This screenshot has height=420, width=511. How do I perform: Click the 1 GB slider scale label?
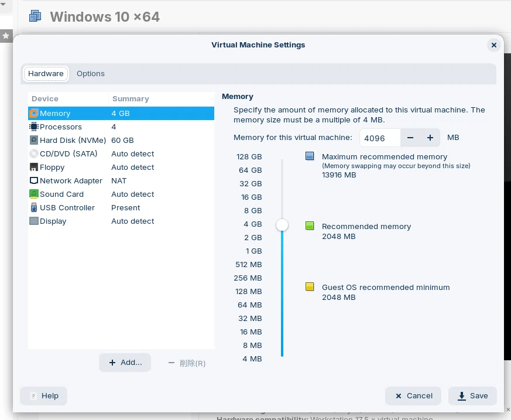(x=254, y=251)
